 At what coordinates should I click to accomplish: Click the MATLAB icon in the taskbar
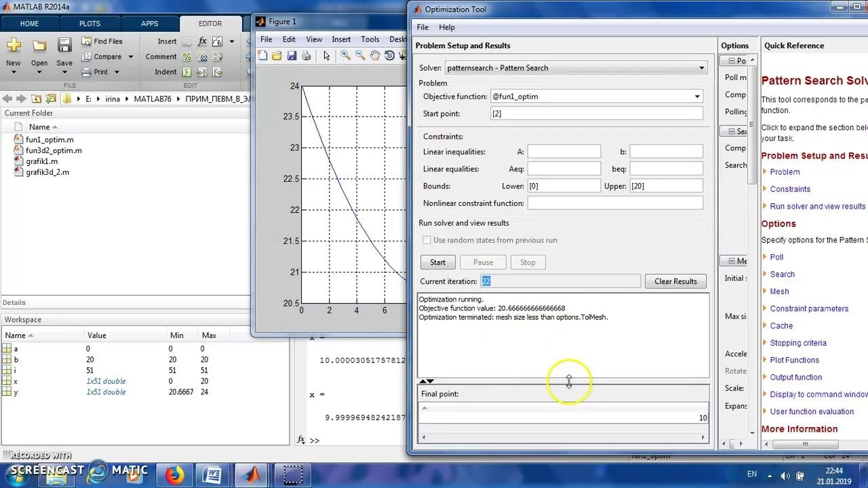[252, 474]
